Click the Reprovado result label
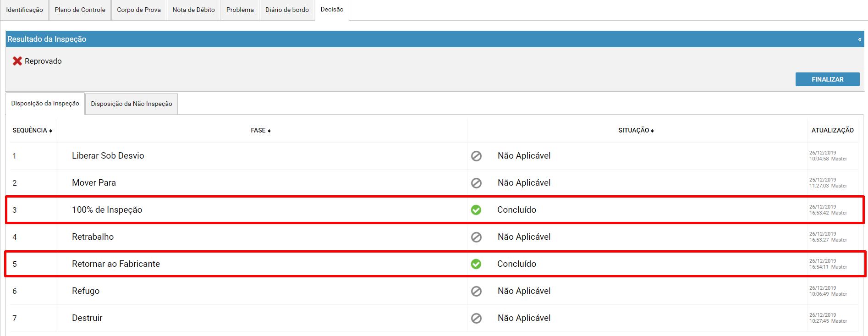868x336 pixels. (43, 61)
